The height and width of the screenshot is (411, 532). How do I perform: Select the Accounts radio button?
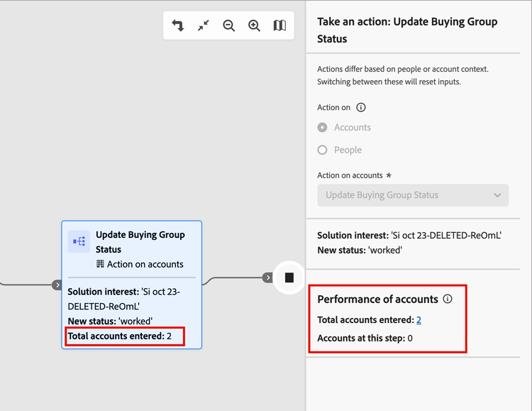tap(322, 127)
